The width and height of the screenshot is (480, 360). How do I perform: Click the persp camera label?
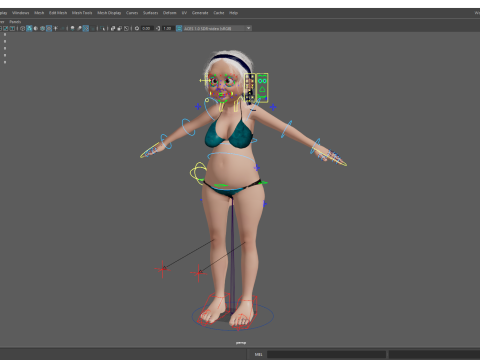[241, 343]
